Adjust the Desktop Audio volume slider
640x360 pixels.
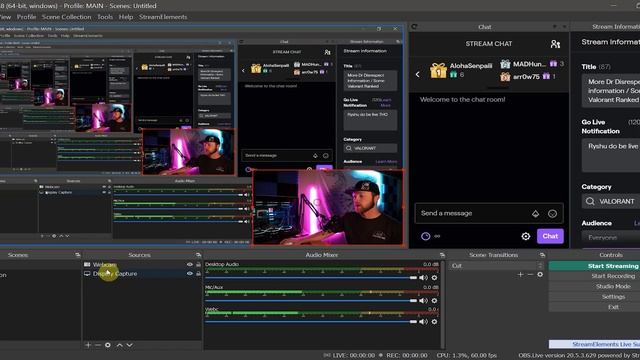(311, 278)
